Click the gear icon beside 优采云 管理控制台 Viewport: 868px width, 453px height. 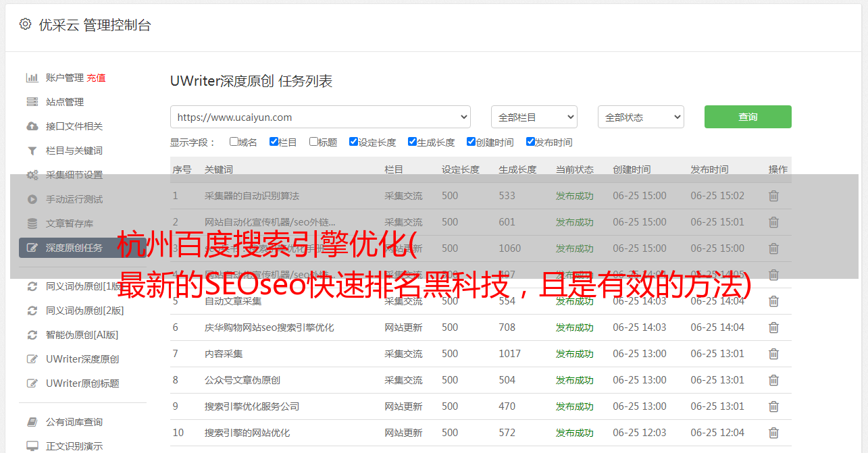click(25, 24)
